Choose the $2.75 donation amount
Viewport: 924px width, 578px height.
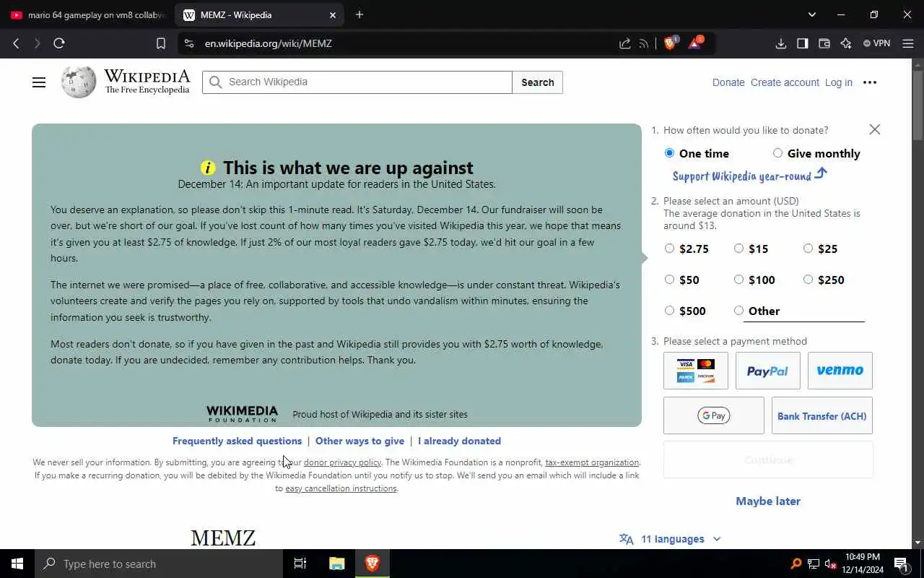[669, 249]
